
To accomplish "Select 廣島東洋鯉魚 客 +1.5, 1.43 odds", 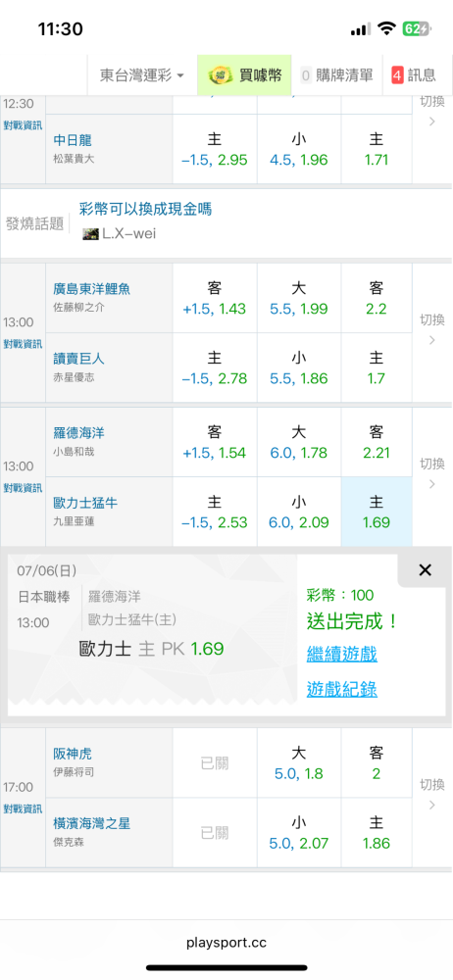I will (x=215, y=298).
